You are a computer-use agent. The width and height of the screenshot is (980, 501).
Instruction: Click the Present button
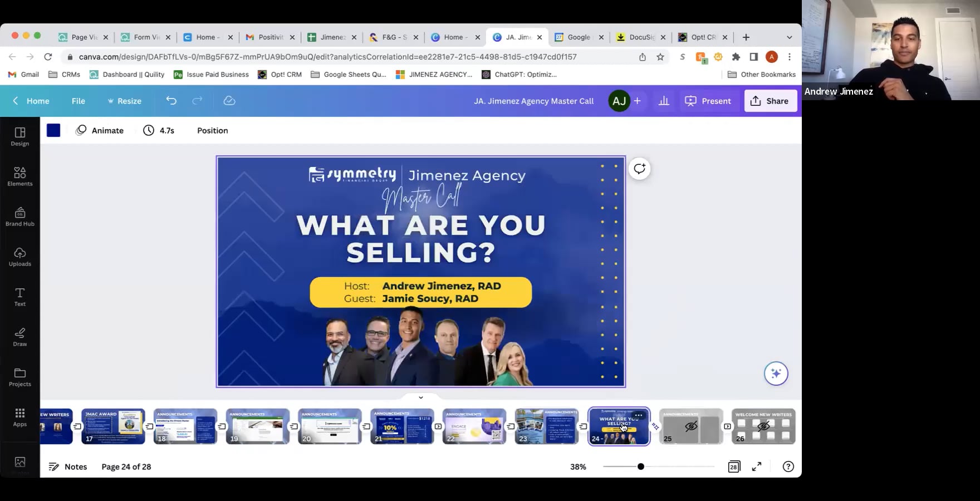708,101
